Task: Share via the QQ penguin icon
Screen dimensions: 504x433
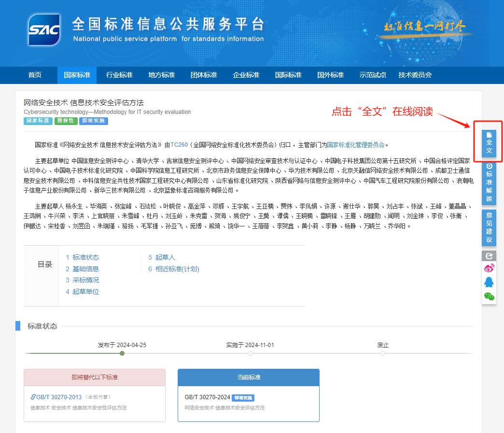Action: pyautogui.click(x=489, y=282)
